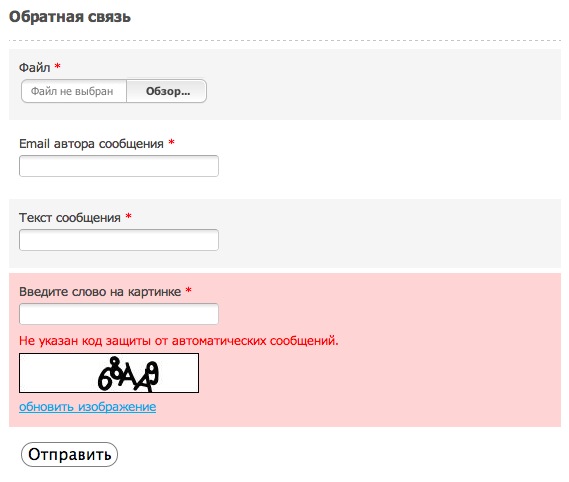
Task: Click the red asterisk next to Email label
Action: pyautogui.click(x=171, y=142)
